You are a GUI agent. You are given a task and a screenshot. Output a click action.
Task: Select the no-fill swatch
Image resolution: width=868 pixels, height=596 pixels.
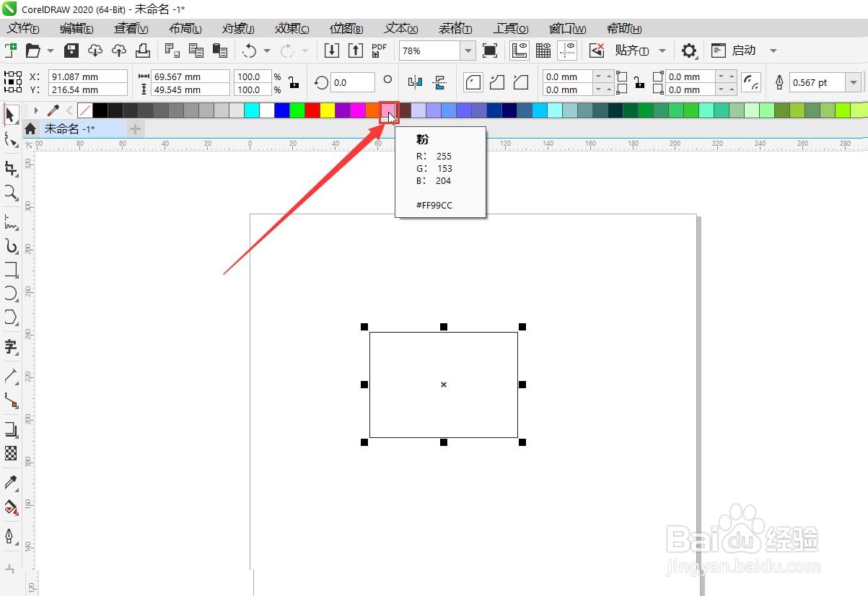[x=84, y=110]
